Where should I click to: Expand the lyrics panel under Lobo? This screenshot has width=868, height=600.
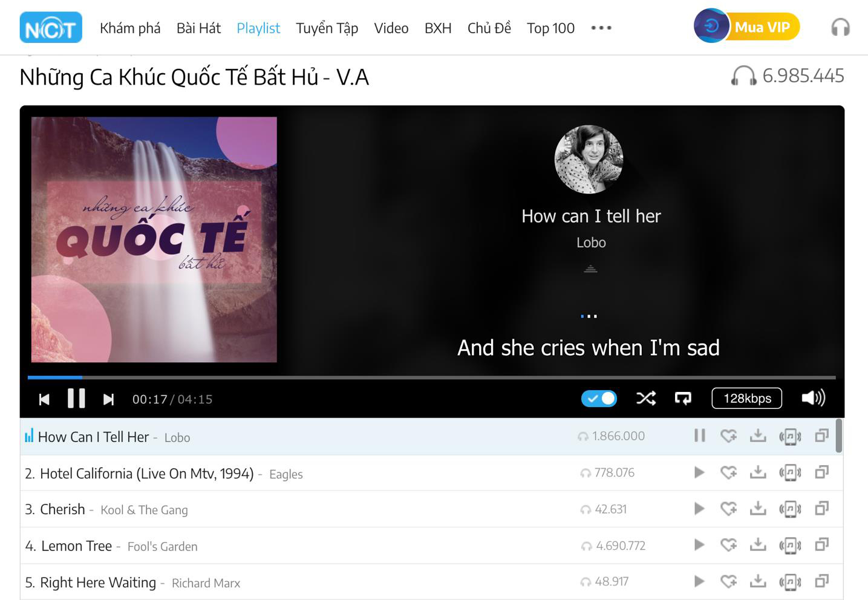click(590, 269)
